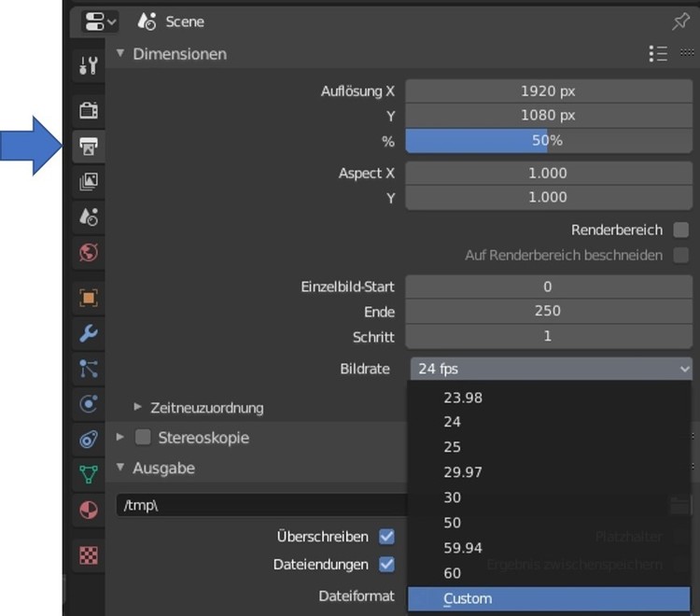The height and width of the screenshot is (616, 700).
Task: Click the Einzelbild-Start field showing 0
Action: pyautogui.click(x=549, y=287)
